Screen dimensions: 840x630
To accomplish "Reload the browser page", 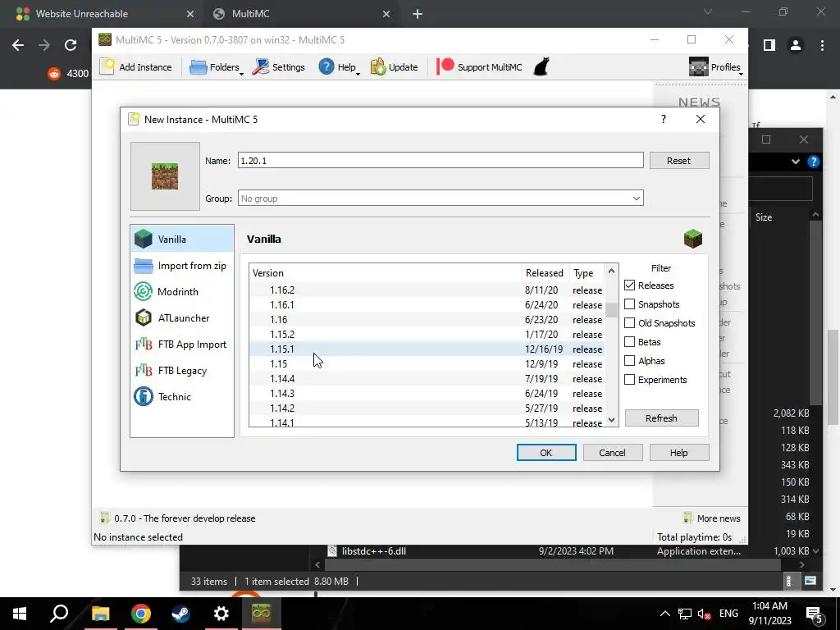I will click(x=71, y=46).
